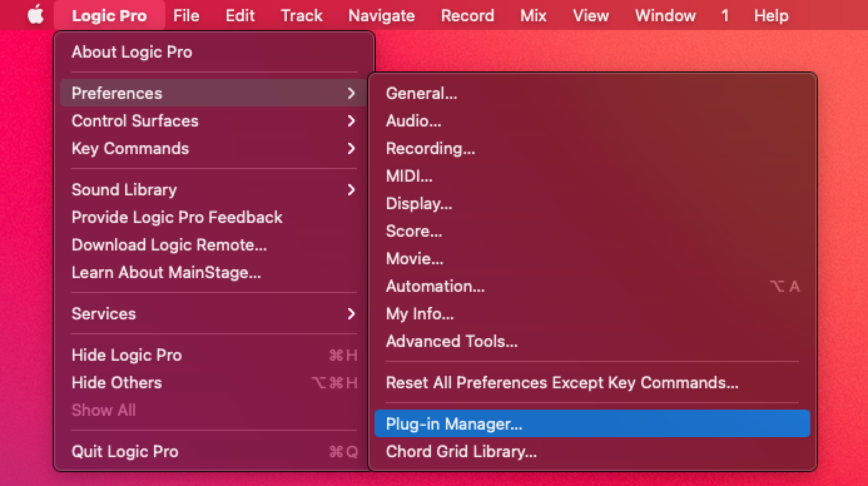Open the File menu
Viewport: 868px width, 486px height.
tap(186, 15)
